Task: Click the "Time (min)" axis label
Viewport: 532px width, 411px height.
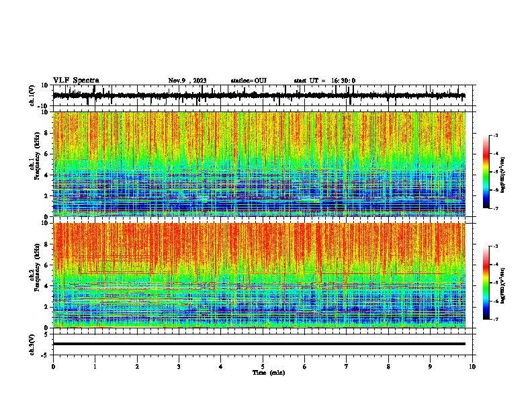Action: [x=269, y=373]
